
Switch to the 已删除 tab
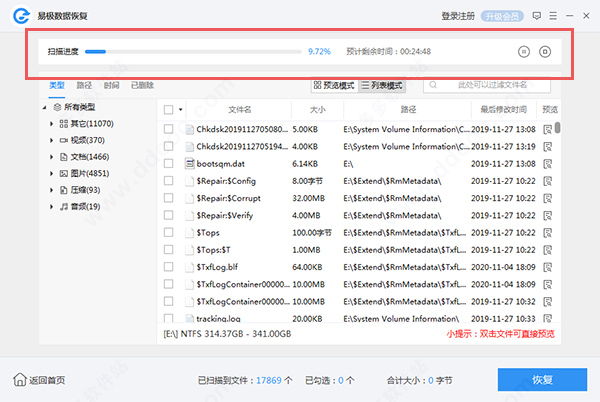142,85
